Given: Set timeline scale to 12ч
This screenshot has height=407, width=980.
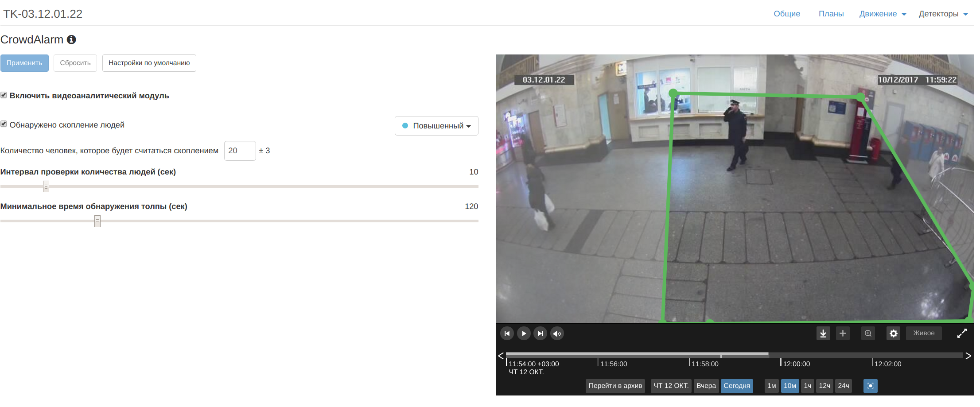Looking at the screenshot, I should tap(824, 386).
